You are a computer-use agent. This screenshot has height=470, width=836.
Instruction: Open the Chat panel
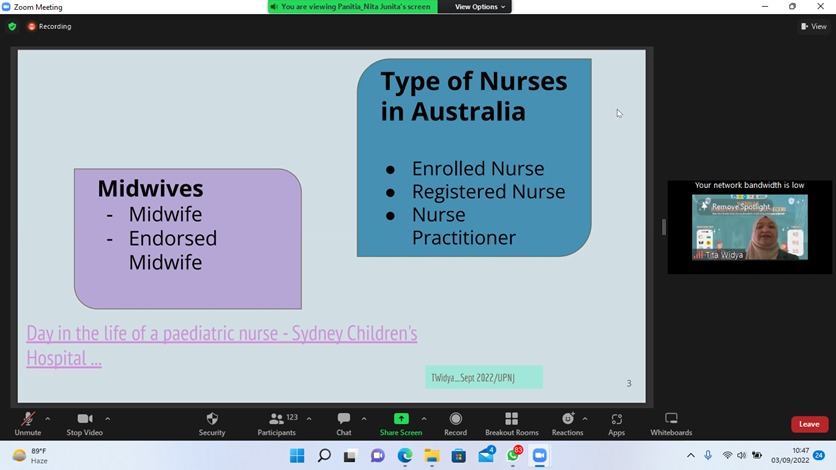[x=343, y=419]
